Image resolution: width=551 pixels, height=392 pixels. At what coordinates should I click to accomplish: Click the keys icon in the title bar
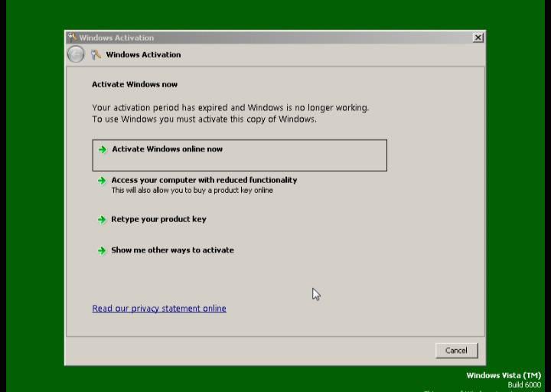(x=72, y=37)
